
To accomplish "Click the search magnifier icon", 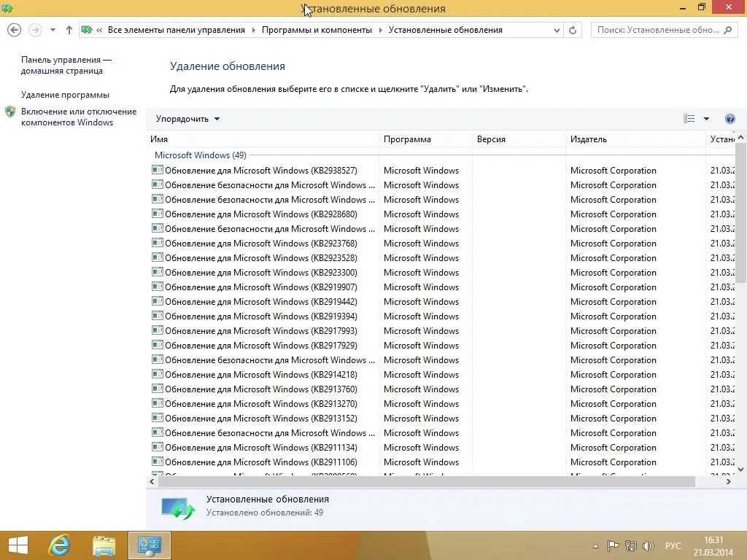I will (727, 30).
